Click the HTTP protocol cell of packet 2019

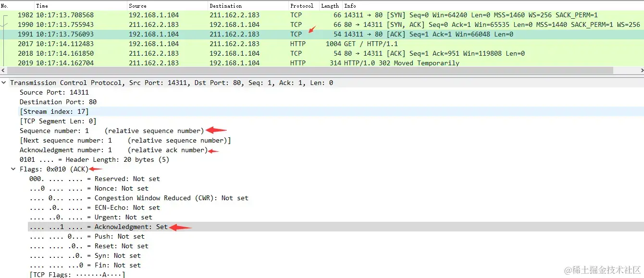(298, 63)
